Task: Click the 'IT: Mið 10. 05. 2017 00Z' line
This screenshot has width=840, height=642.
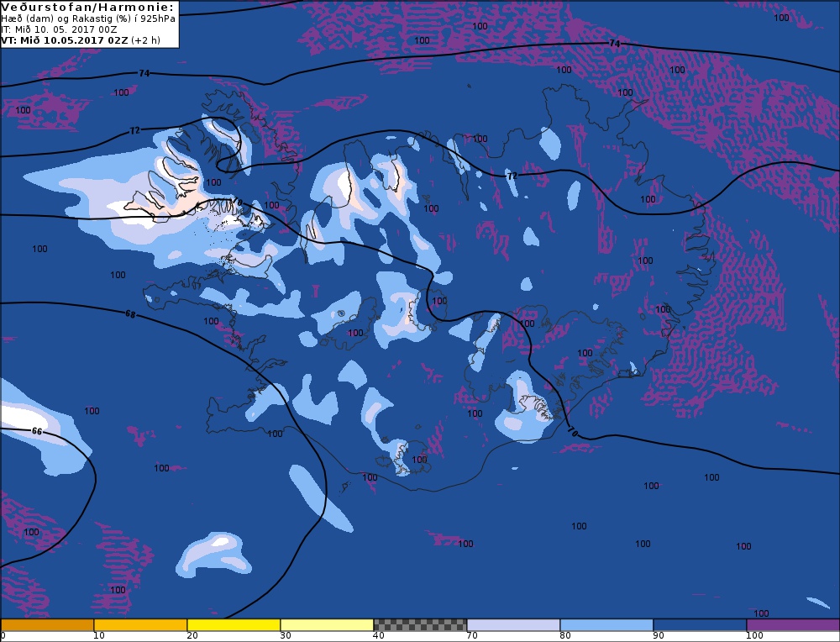Action: point(59,29)
